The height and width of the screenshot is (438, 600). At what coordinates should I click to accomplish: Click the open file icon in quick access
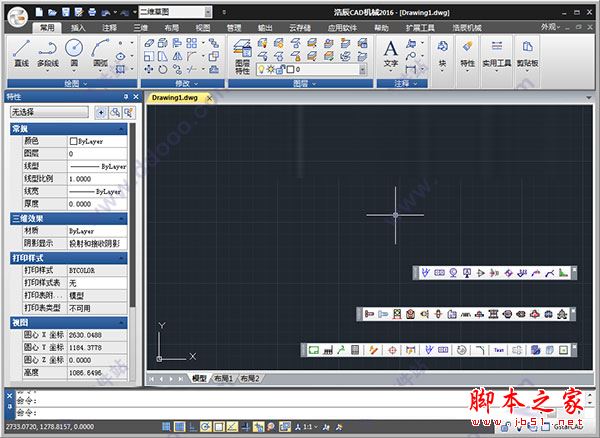point(52,12)
